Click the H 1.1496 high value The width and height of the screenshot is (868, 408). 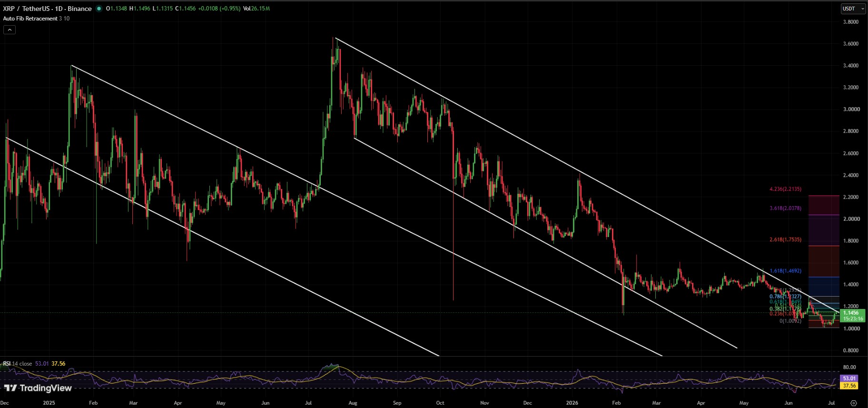140,9
